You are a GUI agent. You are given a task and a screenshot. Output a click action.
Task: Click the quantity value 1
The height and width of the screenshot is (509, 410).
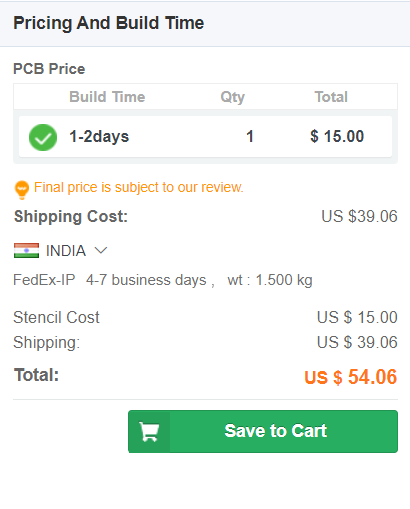click(250, 136)
